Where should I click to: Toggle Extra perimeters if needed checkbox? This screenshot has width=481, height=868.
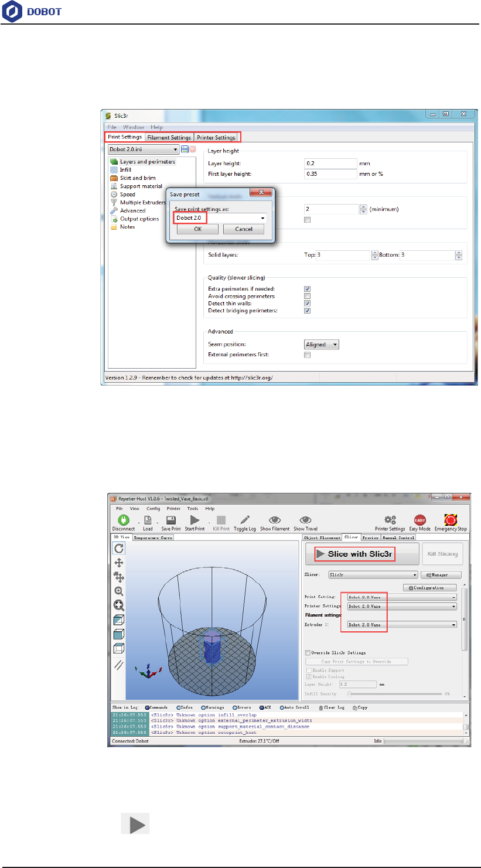tap(307, 289)
